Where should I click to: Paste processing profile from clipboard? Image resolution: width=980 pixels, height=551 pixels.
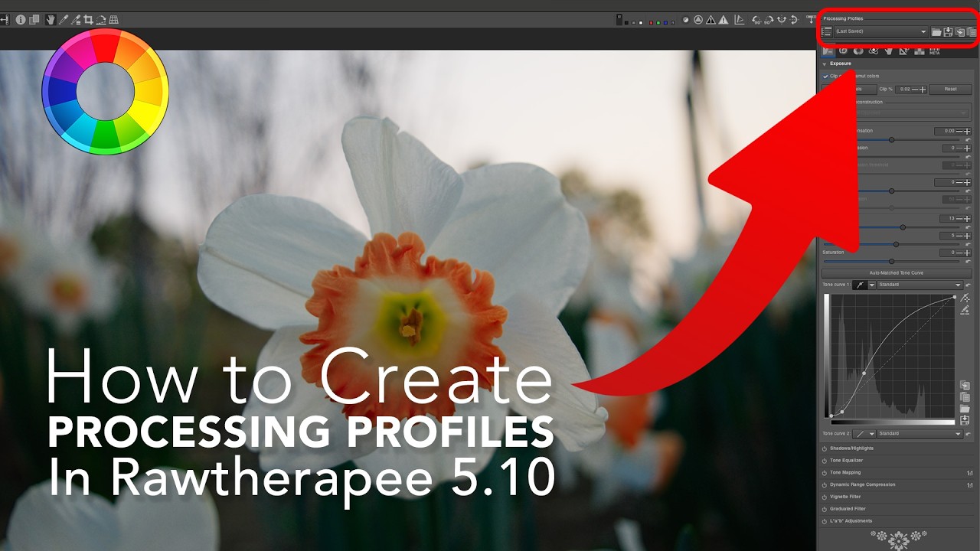tap(971, 32)
